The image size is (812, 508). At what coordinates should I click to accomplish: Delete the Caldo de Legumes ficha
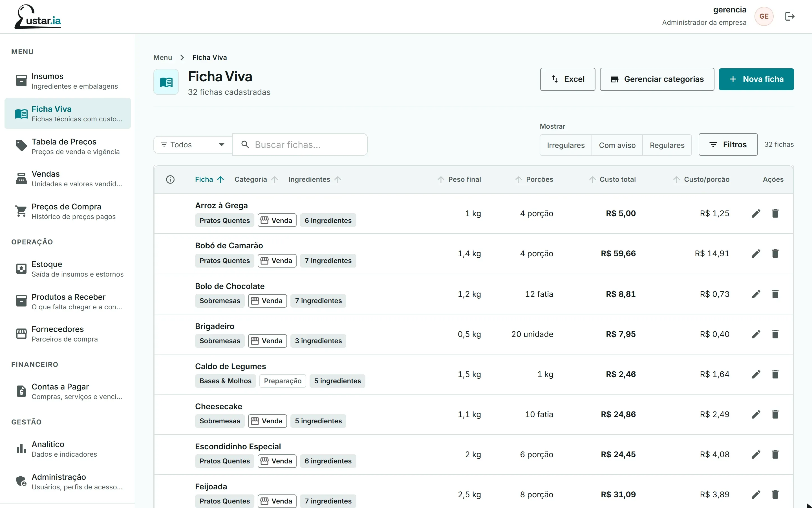(x=775, y=374)
